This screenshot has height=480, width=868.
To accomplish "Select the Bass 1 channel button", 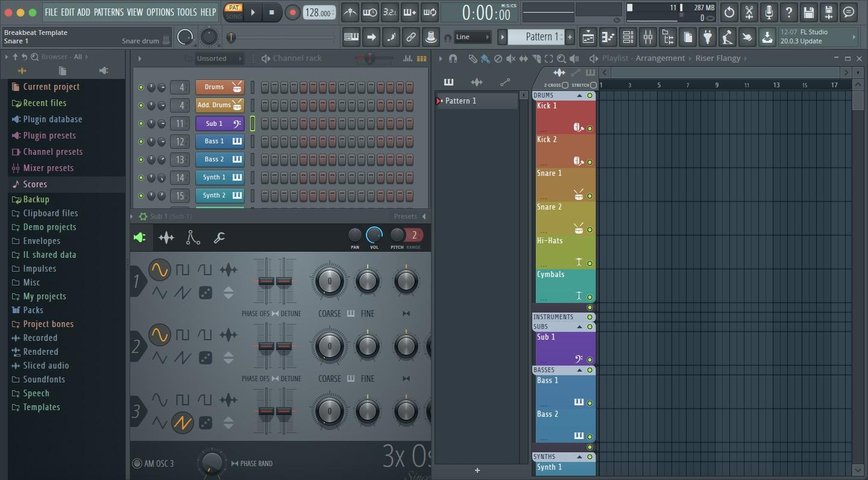I will click(x=219, y=142).
